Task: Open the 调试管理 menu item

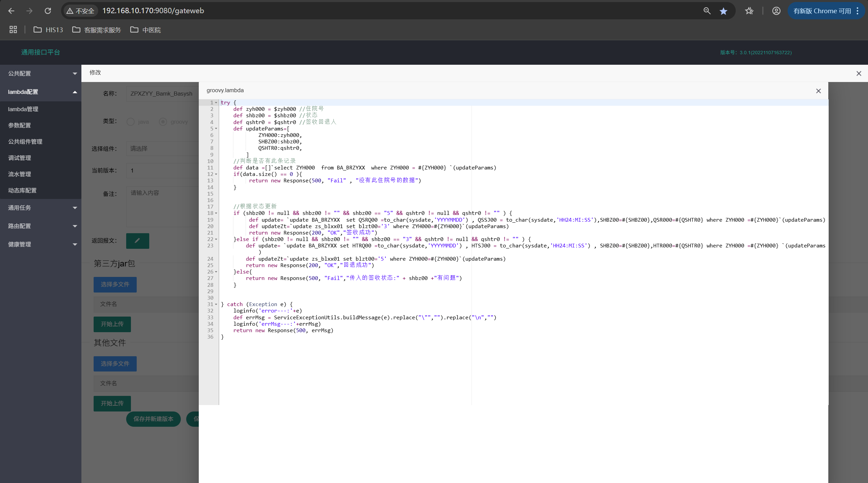Action: (x=20, y=158)
